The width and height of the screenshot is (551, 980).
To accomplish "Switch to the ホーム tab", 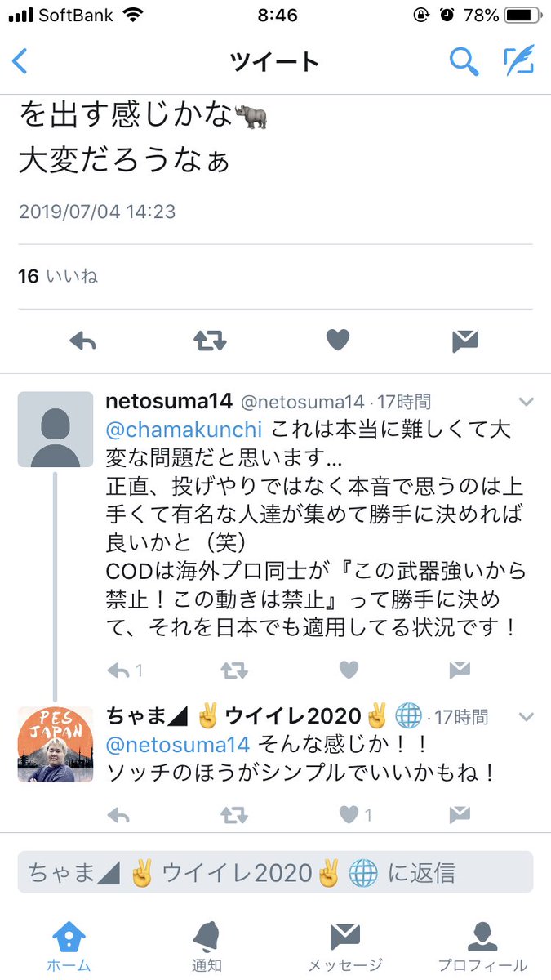I will 69,947.
